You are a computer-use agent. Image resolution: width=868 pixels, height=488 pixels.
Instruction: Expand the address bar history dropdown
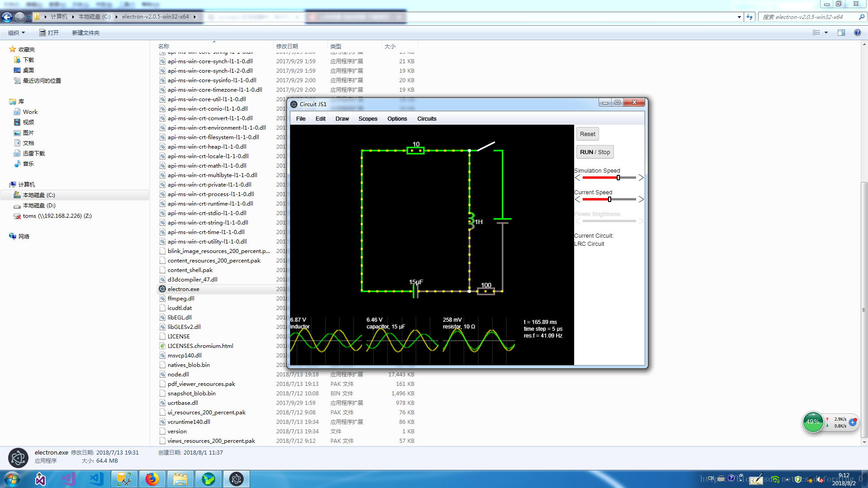tap(739, 17)
